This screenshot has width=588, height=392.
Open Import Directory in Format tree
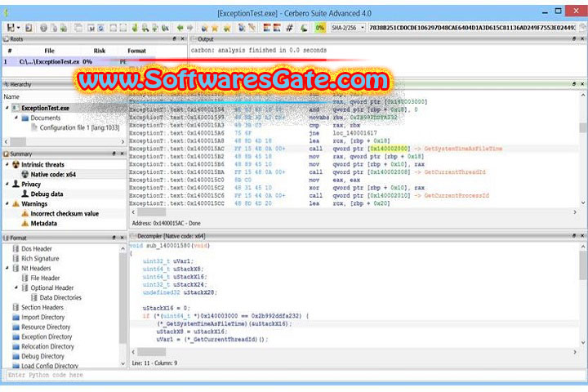pos(43,317)
